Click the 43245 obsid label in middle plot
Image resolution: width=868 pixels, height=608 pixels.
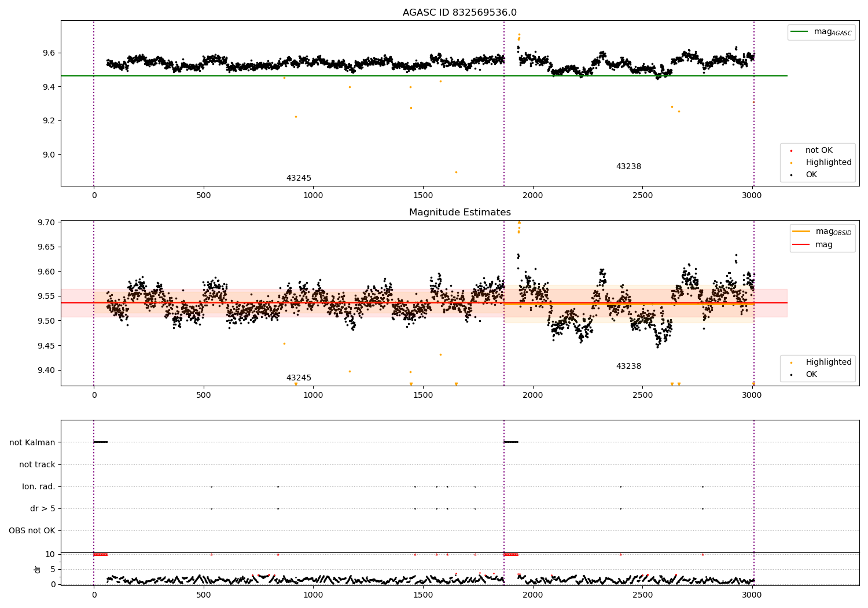pyautogui.click(x=299, y=378)
